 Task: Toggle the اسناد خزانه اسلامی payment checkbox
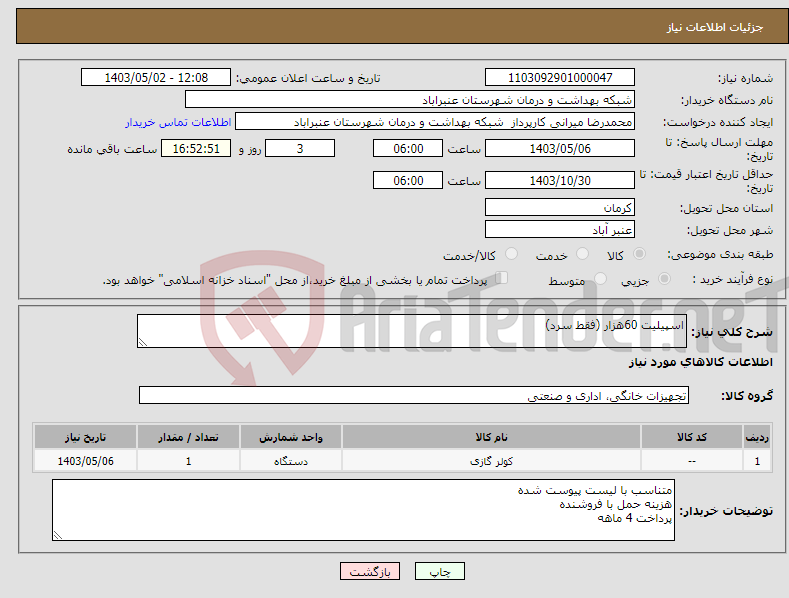(x=502, y=277)
